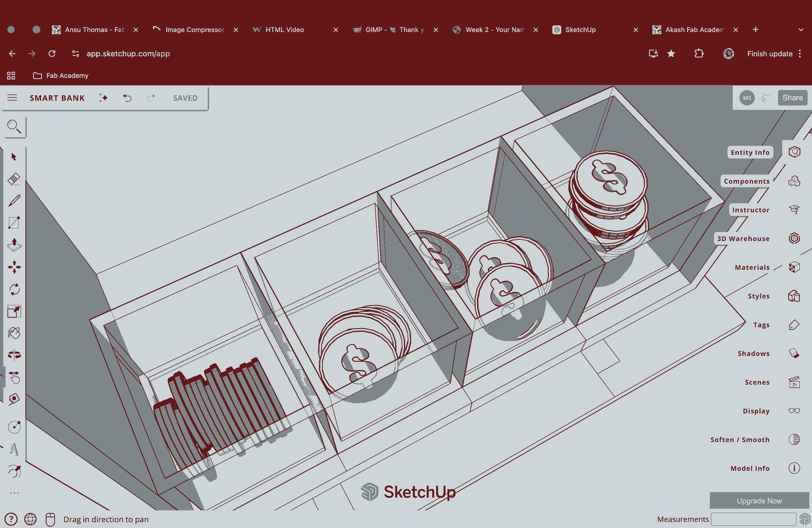
Task: Open the hamburger main menu
Action: [12, 98]
